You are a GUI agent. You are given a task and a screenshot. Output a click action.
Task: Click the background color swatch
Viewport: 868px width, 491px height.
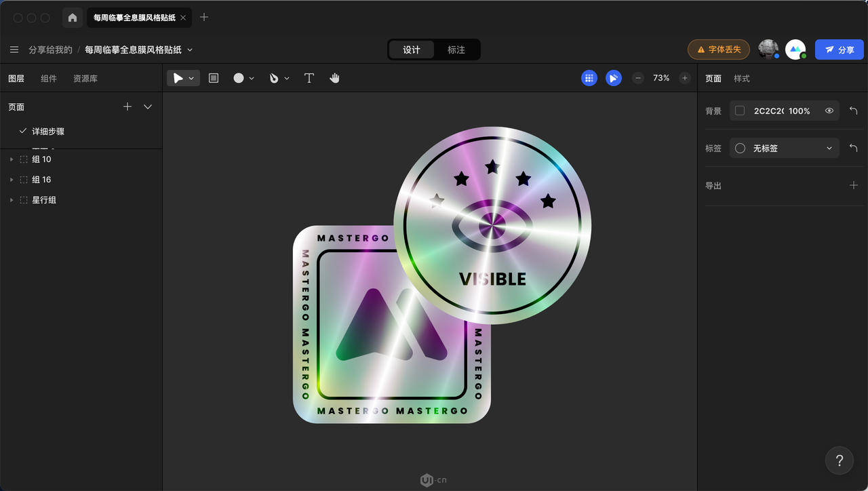pyautogui.click(x=740, y=111)
